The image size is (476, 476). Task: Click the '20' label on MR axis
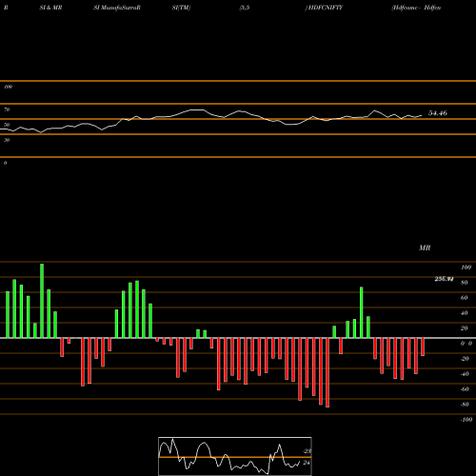click(x=465, y=328)
